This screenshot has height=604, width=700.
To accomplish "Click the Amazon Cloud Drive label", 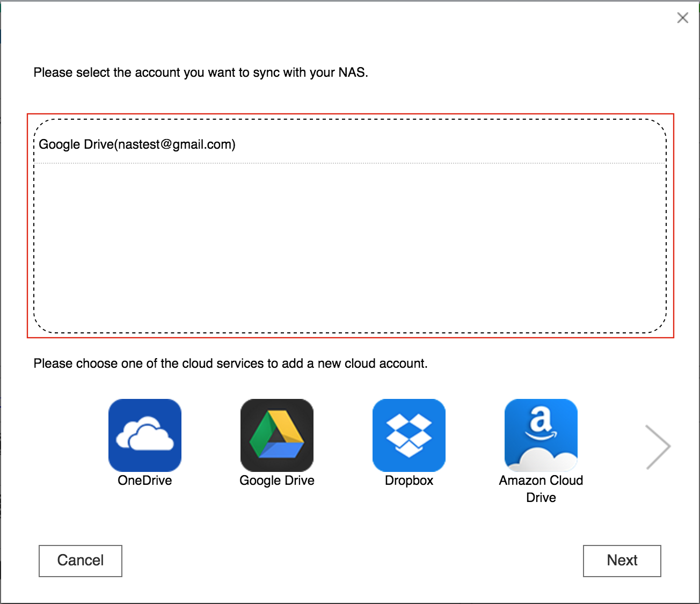I will click(x=541, y=489).
